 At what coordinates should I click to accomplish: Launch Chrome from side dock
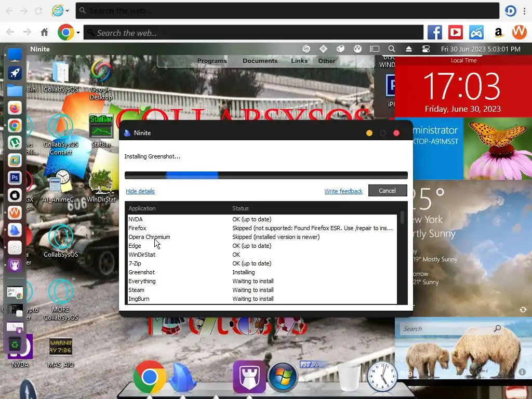15,125
